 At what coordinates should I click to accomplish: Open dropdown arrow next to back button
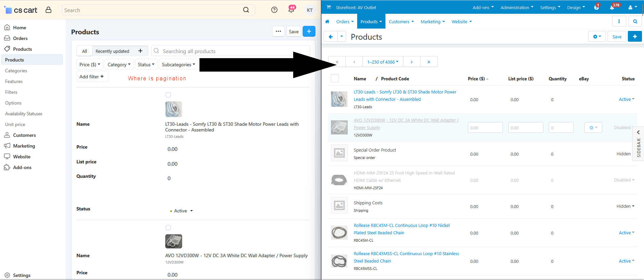[342, 37]
